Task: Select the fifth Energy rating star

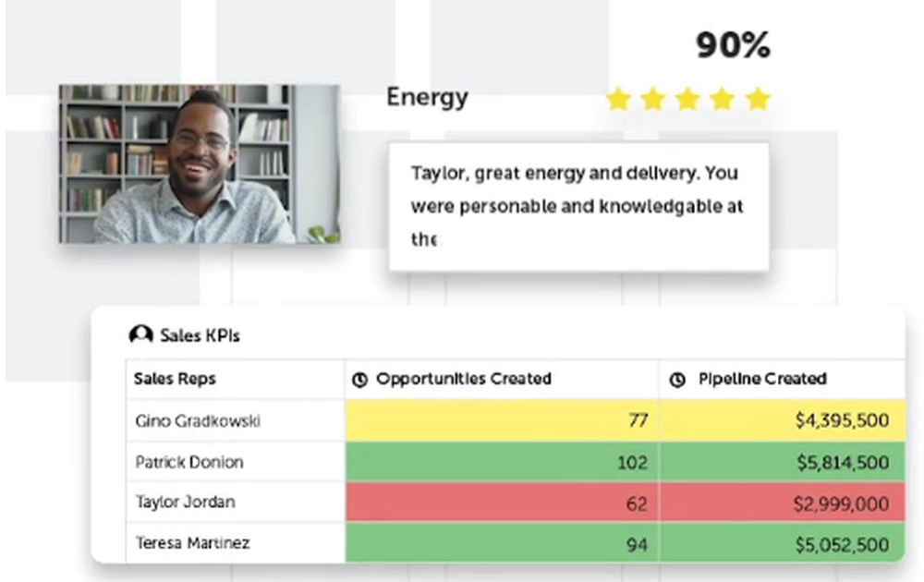Action: pyautogui.click(x=758, y=99)
